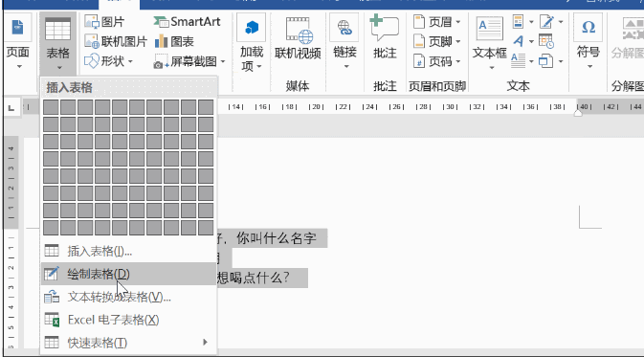The image size is (644, 357).
Task: Click the tab selector at ruler corner
Action: pos(11,108)
